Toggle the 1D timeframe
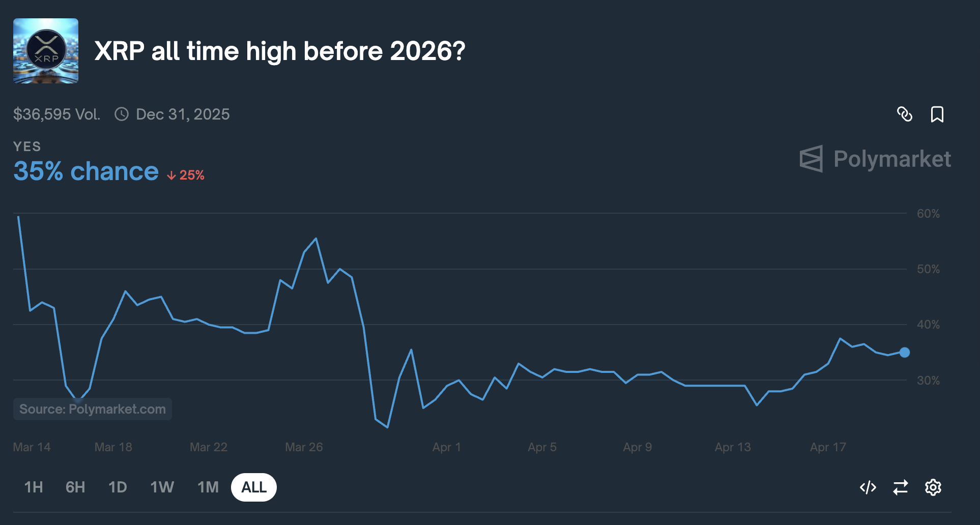The height and width of the screenshot is (525, 980). point(118,487)
